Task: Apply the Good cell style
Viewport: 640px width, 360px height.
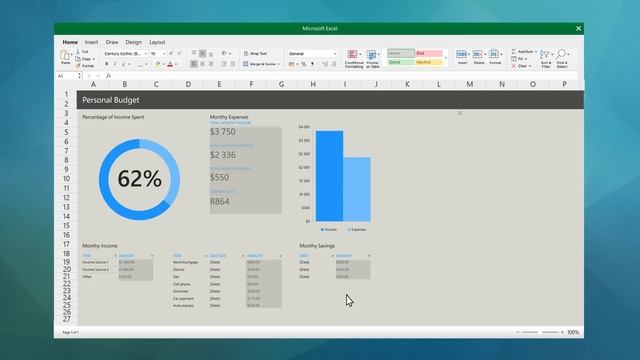Action: [x=401, y=62]
